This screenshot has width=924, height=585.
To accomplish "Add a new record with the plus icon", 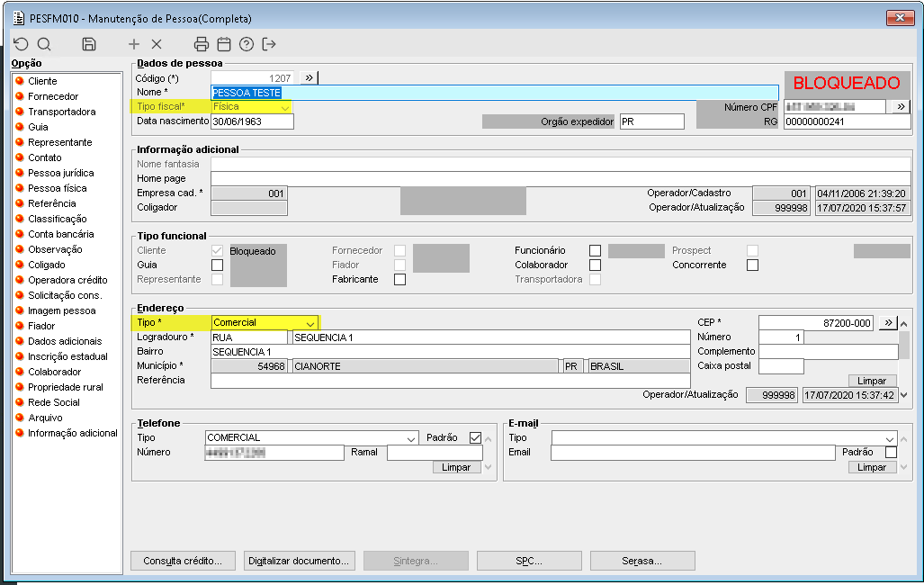I will 134,43.
